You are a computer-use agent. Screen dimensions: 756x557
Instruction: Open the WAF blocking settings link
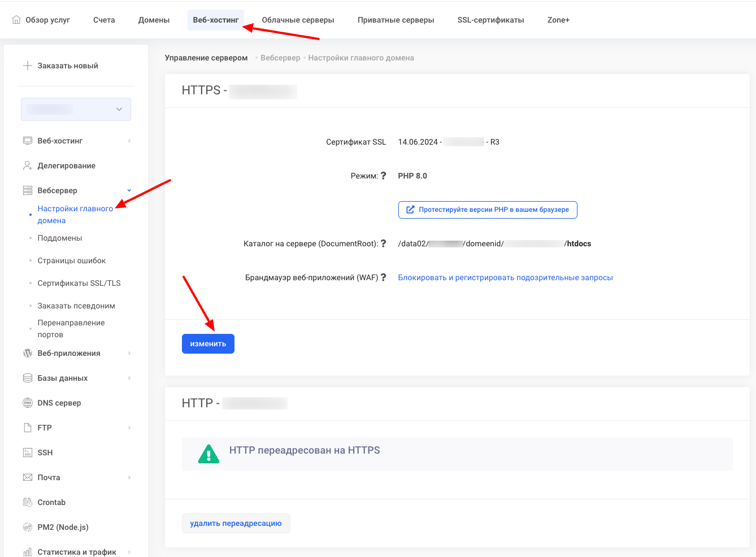505,277
